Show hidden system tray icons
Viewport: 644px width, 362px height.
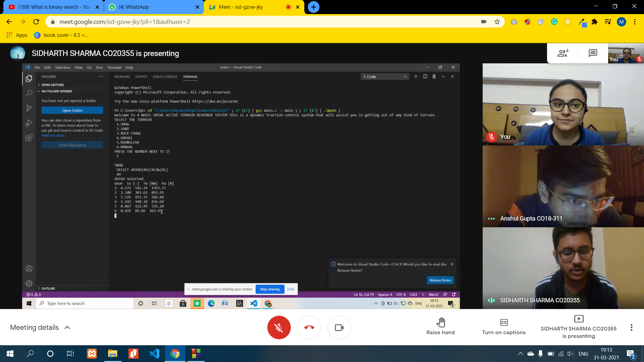coord(520,354)
